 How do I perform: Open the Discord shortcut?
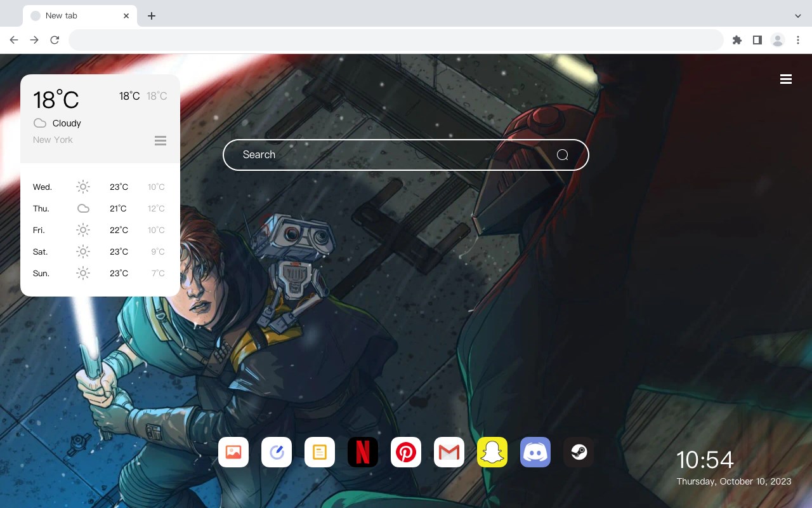coord(535,452)
